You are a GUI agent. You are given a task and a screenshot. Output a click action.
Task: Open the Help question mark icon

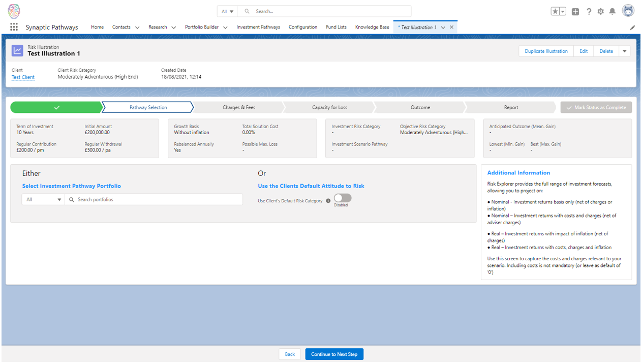click(x=589, y=11)
